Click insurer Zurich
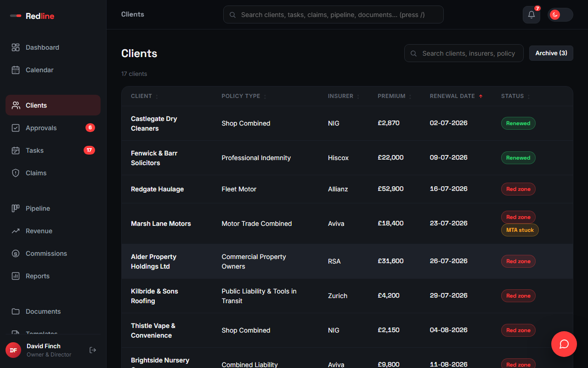This screenshot has height=368, width=588. click(338, 296)
